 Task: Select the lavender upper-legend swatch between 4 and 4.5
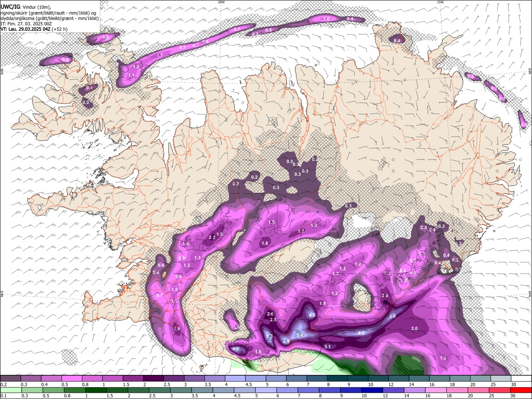pyautogui.click(x=235, y=378)
